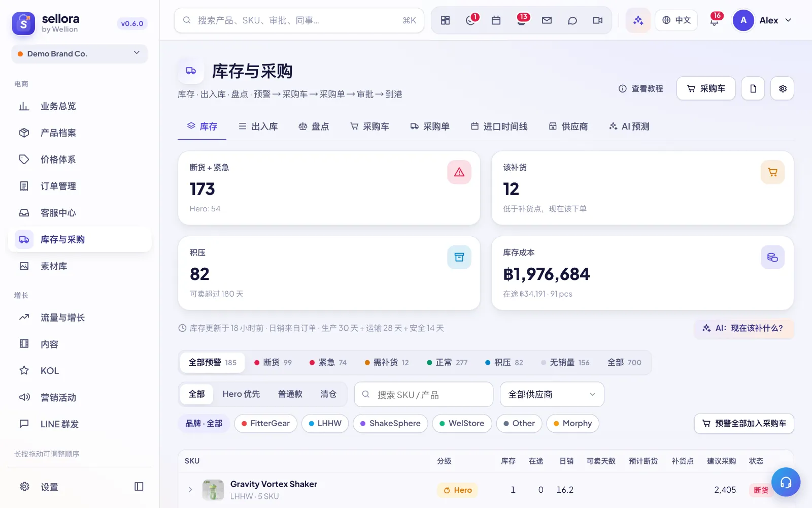This screenshot has height=508, width=812.
Task: Open the 全部供应商 supplier dropdown
Action: [552, 394]
